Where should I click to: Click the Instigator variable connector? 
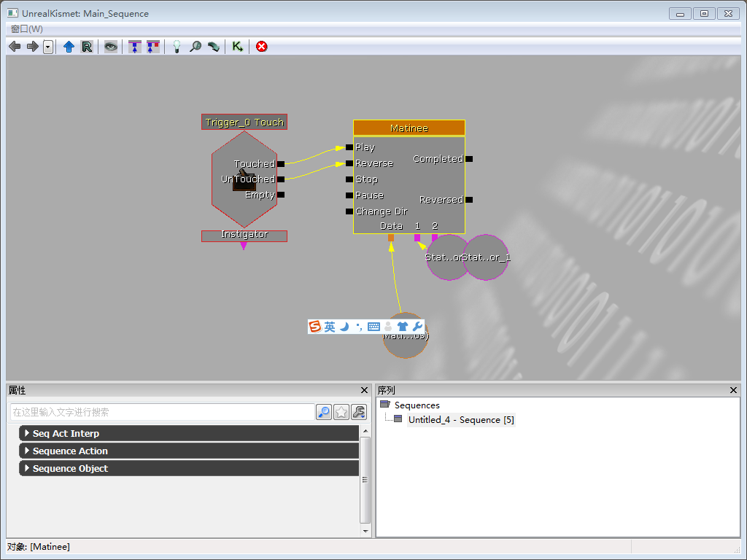[244, 246]
